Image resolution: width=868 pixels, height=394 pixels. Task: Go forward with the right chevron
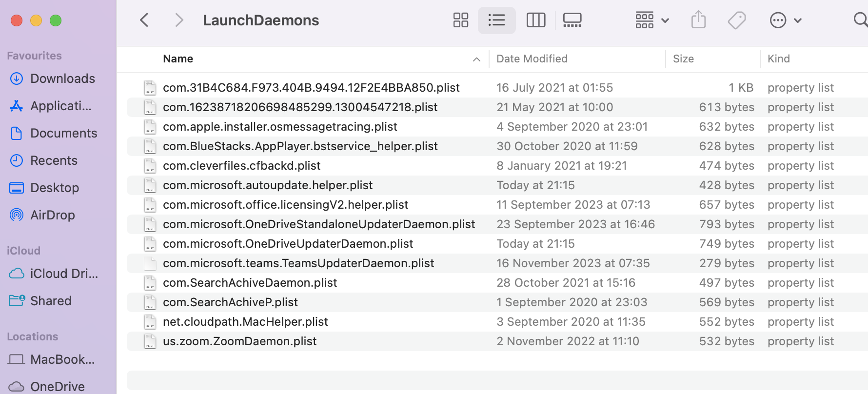point(179,20)
